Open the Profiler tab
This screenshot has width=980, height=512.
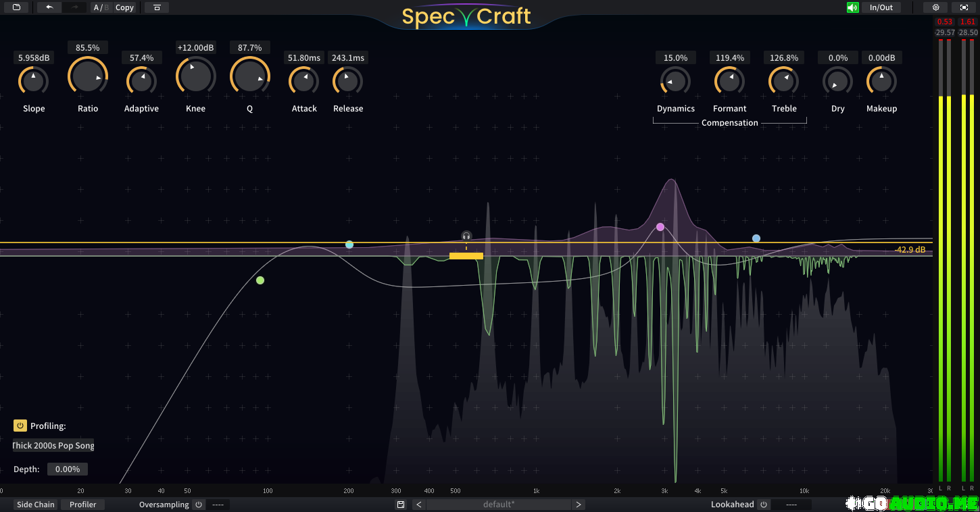click(83, 505)
